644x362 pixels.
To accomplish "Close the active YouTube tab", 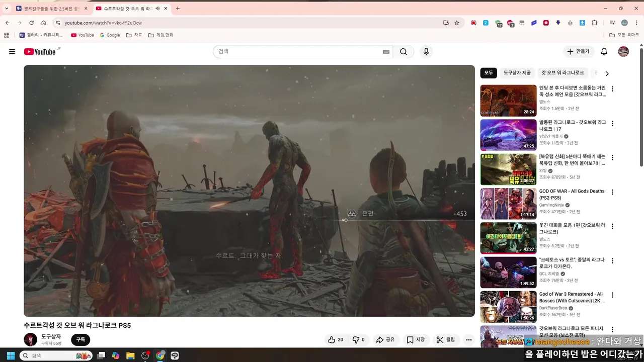I will (166, 9).
